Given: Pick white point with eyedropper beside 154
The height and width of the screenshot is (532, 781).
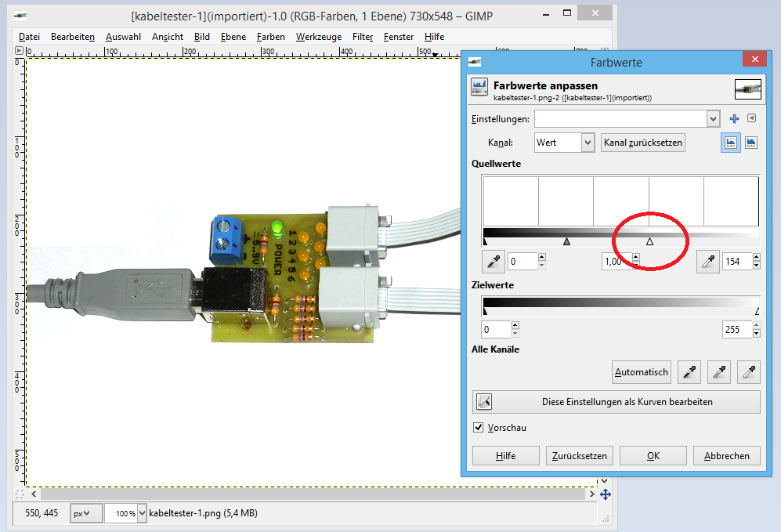Looking at the screenshot, I should click(x=708, y=262).
